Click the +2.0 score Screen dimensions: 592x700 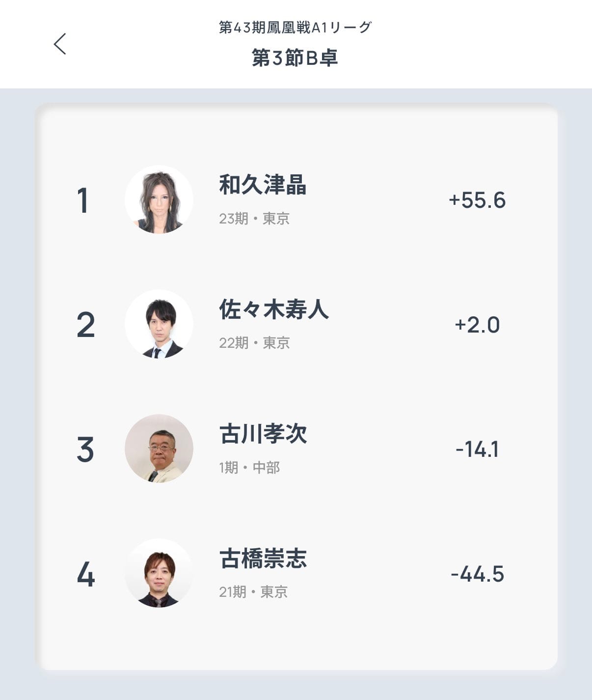click(477, 325)
